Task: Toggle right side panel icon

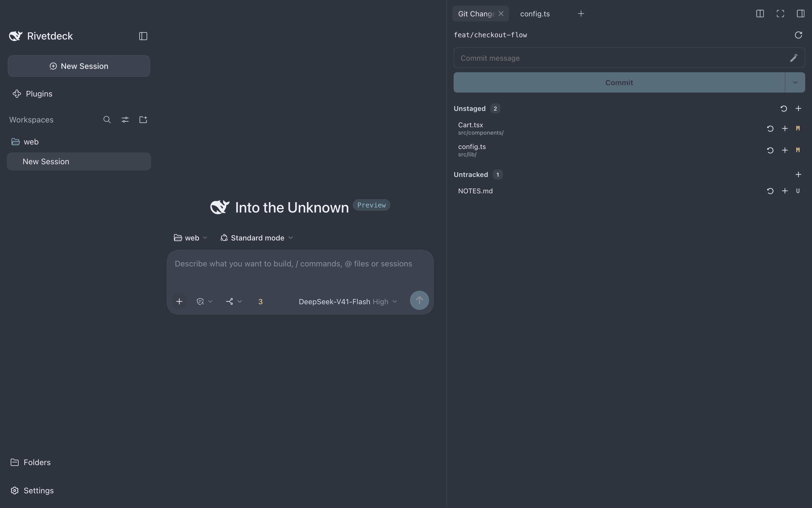Action: 801,14
